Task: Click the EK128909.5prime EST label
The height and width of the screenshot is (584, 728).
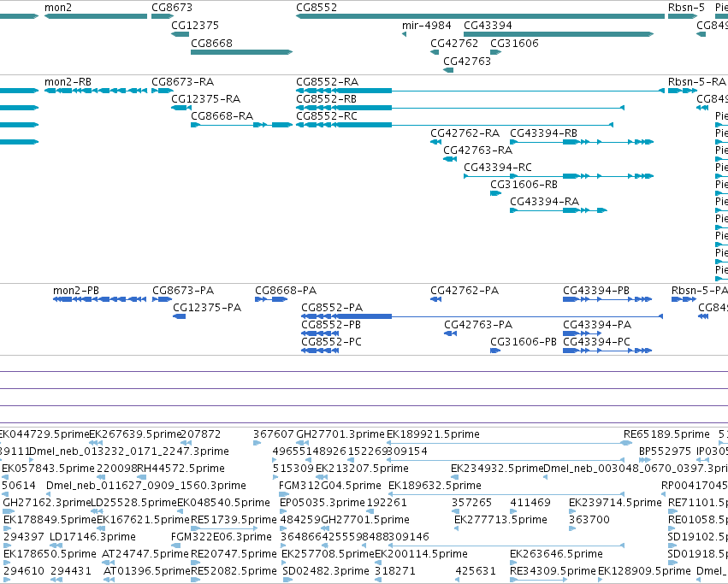Action: click(644, 571)
